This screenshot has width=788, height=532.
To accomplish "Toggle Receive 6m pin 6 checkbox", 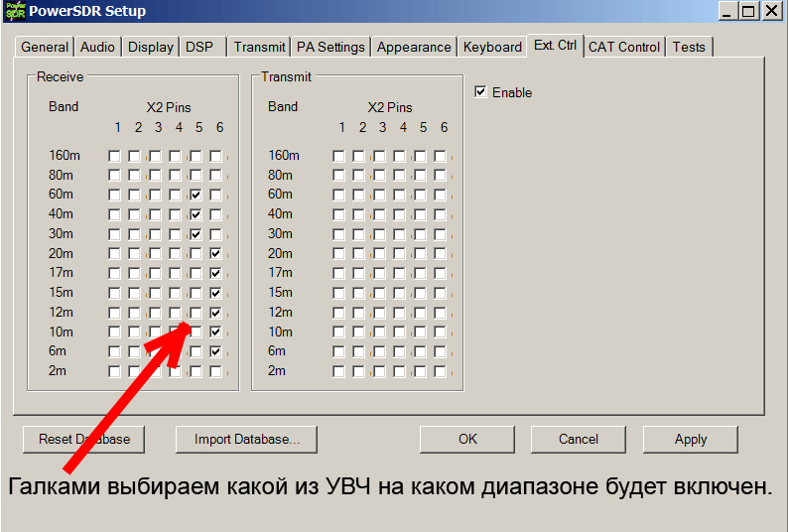I will 215,351.
